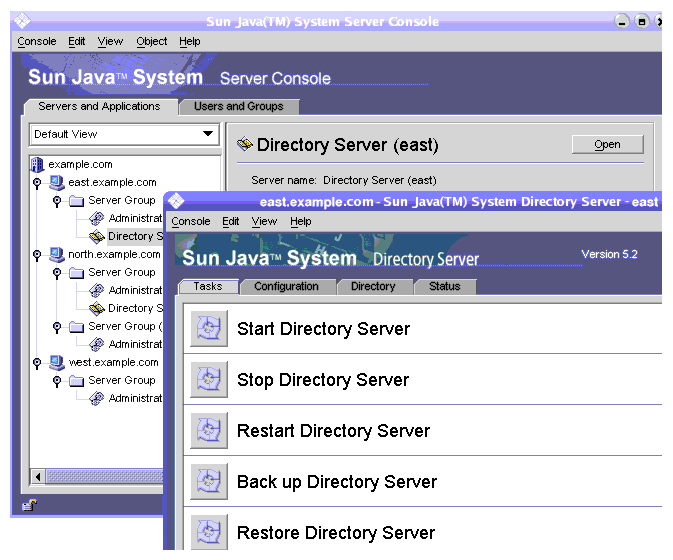Collapse Server Group under west.example.com
The width and height of the screenshot is (673, 560).
(57, 381)
